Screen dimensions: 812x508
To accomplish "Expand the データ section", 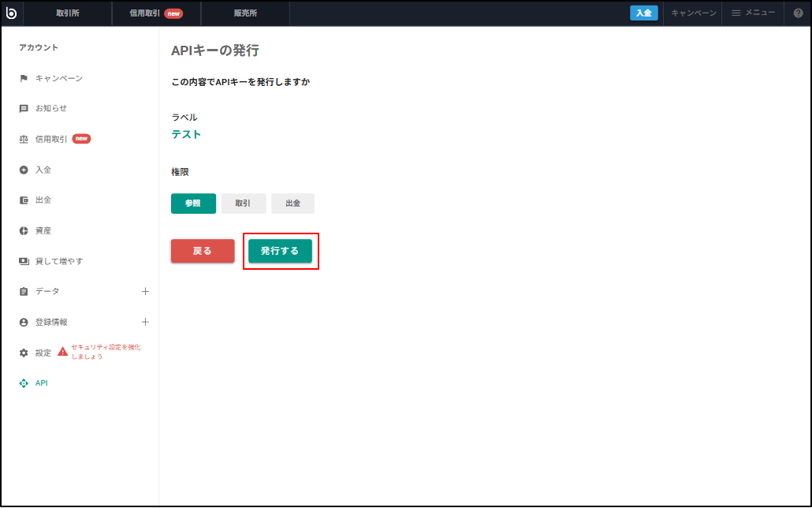I will (x=145, y=291).
